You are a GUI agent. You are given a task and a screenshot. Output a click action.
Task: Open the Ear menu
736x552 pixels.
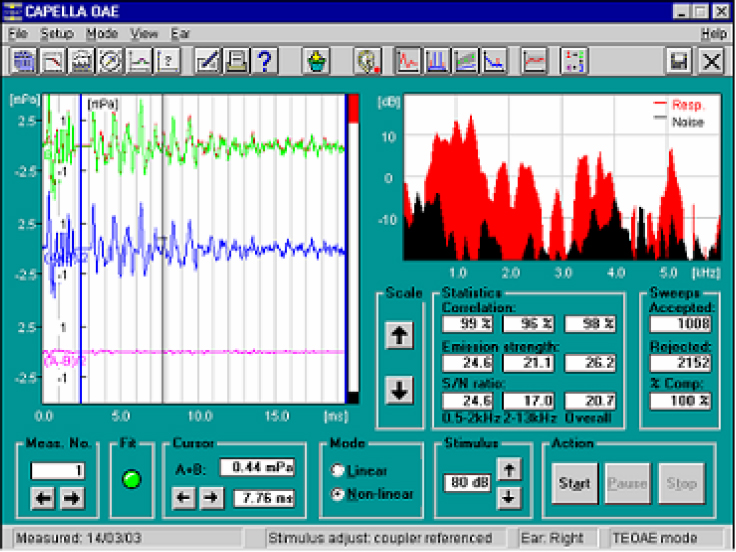click(x=180, y=34)
